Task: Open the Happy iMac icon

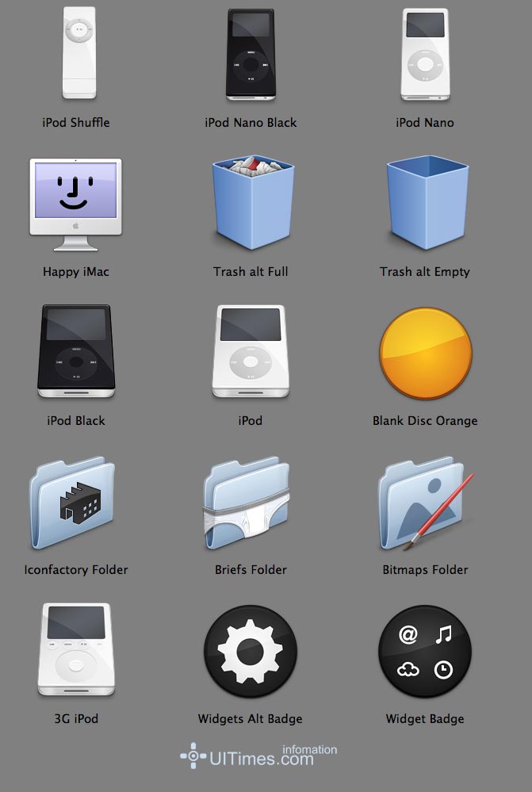Action: pyautogui.click(x=76, y=204)
